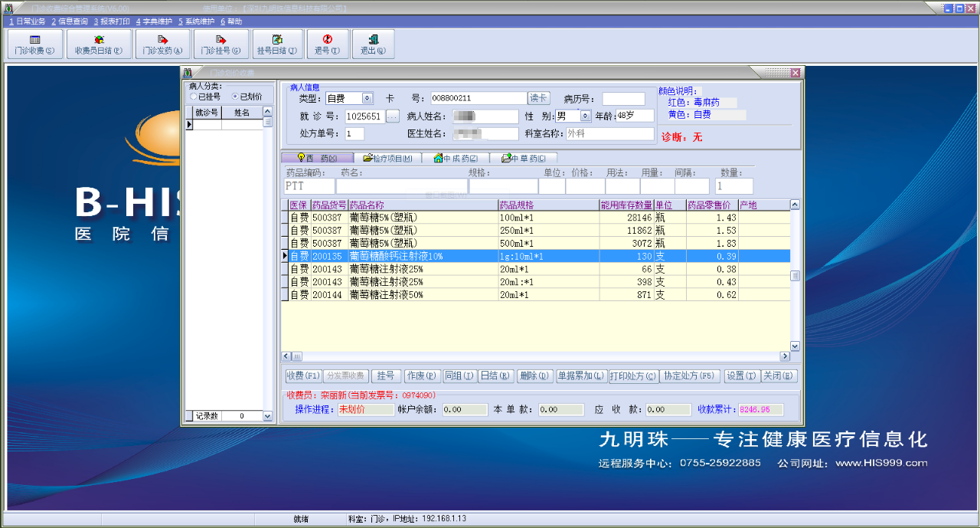Viewport: 980px width, 528px height.
Task: Open the 收费员日结 toolbar button
Action: coord(99,44)
